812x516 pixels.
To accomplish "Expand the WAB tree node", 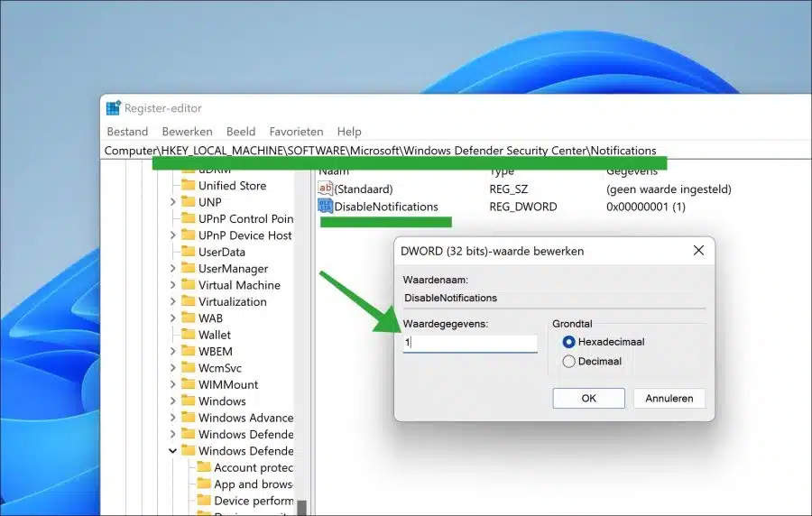I will [173, 318].
